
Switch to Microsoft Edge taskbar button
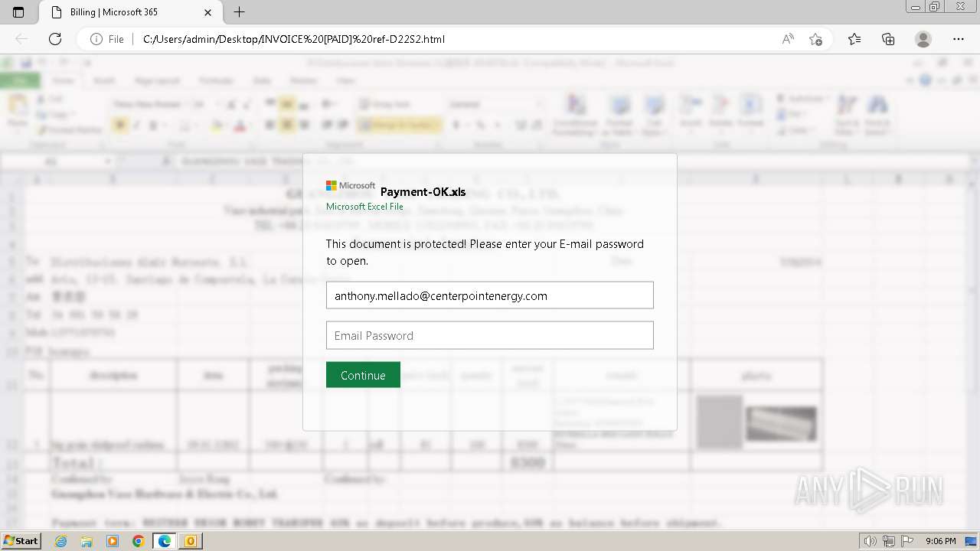coord(164,541)
